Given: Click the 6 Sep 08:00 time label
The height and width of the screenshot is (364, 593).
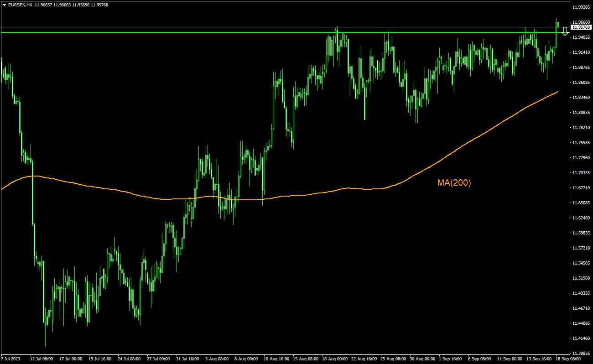Looking at the screenshot, I should click(x=480, y=359).
